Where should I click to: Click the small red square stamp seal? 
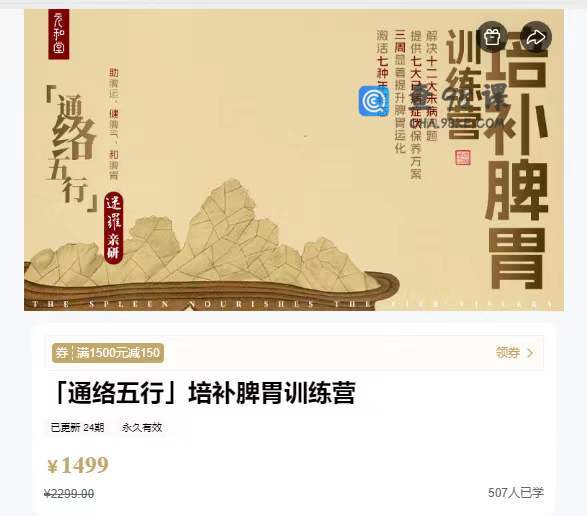coord(463,157)
